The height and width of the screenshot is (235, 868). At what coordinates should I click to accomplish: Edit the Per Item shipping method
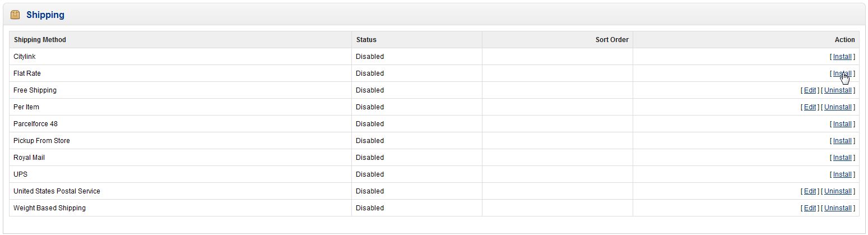click(810, 107)
